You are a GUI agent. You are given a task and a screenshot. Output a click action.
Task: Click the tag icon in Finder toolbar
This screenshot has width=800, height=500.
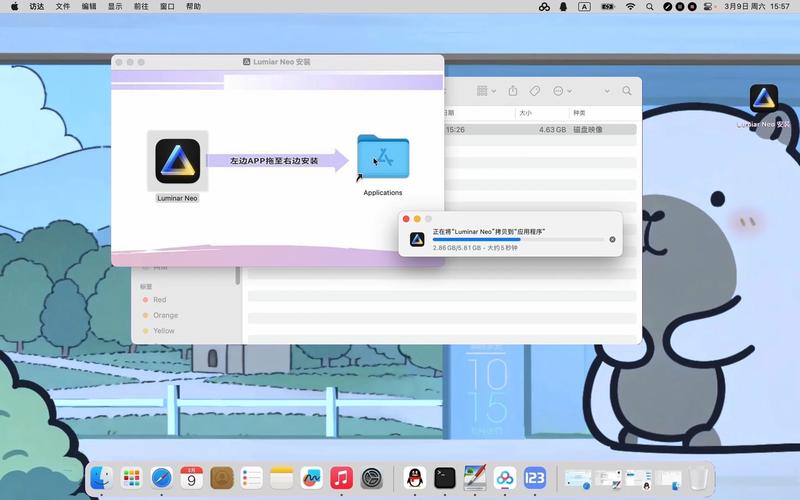point(535,91)
